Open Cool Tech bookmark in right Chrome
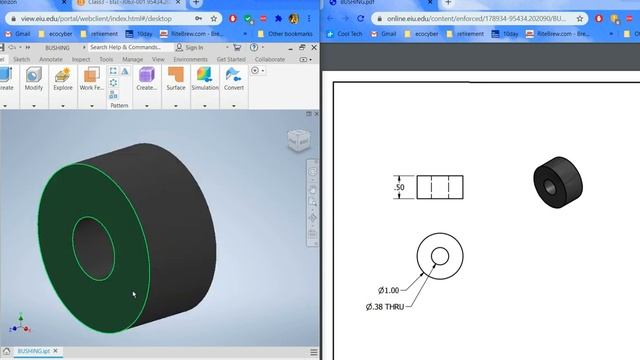The width and height of the screenshot is (640, 360). (345, 34)
